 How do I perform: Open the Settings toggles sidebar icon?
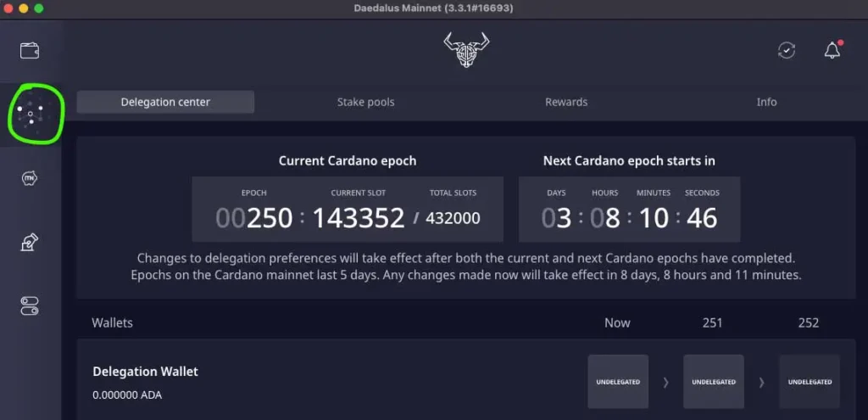(x=30, y=305)
